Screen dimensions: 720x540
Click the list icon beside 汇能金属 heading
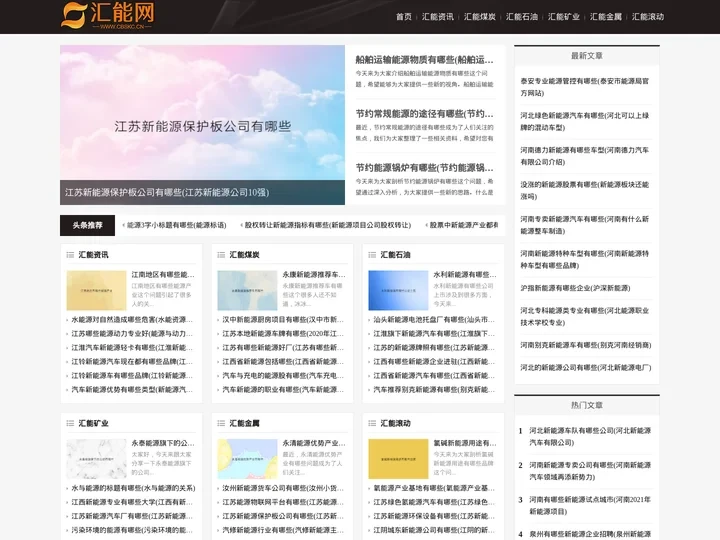coord(221,423)
